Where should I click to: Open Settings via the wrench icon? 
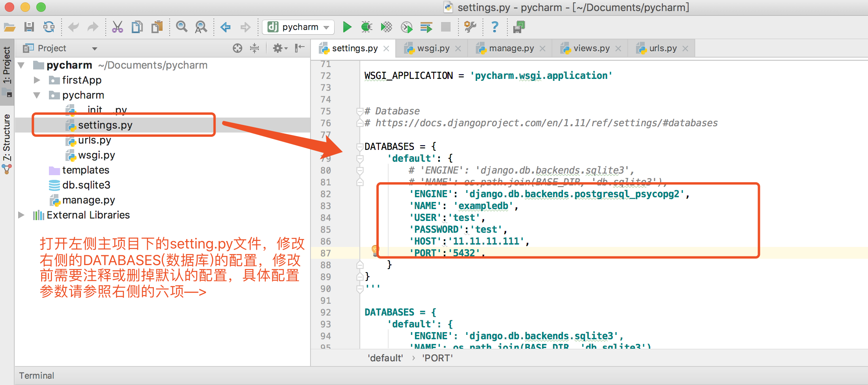(x=470, y=27)
